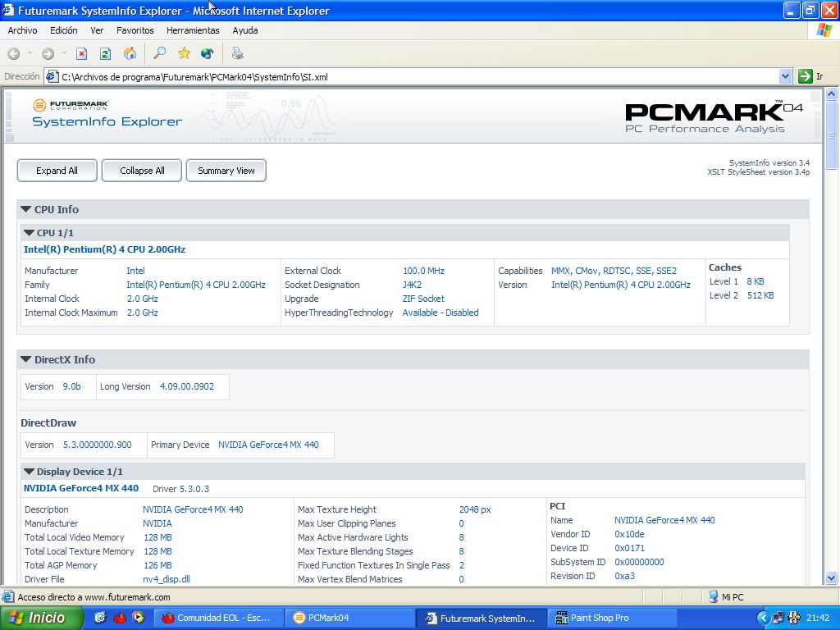840x630 pixels.
Task: Click the '512 KB' Level 2 cache value
Action: [x=760, y=295]
